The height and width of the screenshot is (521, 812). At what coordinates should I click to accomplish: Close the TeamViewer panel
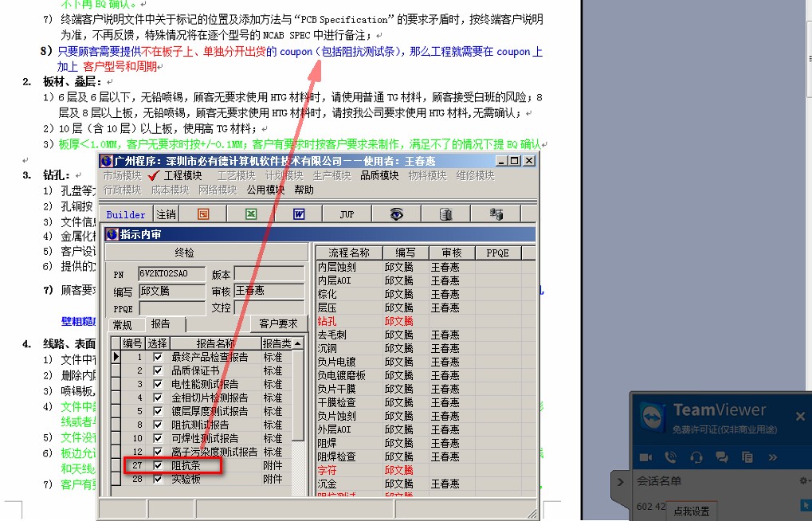tap(800, 416)
